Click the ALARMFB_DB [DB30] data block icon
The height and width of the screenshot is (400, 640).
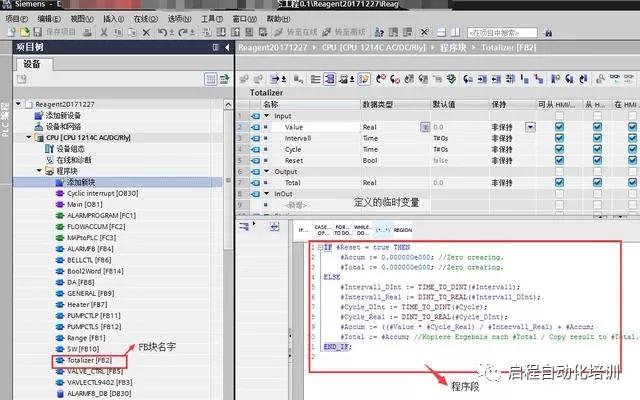click(57, 394)
